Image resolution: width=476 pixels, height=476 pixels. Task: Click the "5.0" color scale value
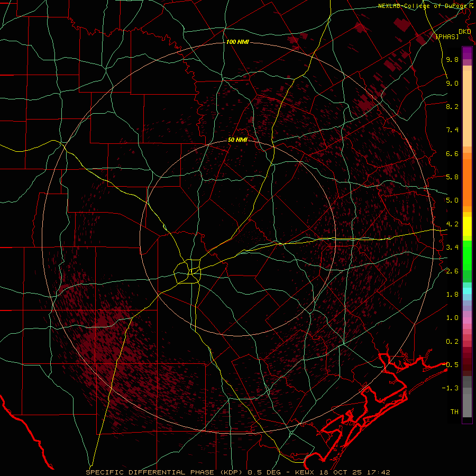[x=452, y=200]
